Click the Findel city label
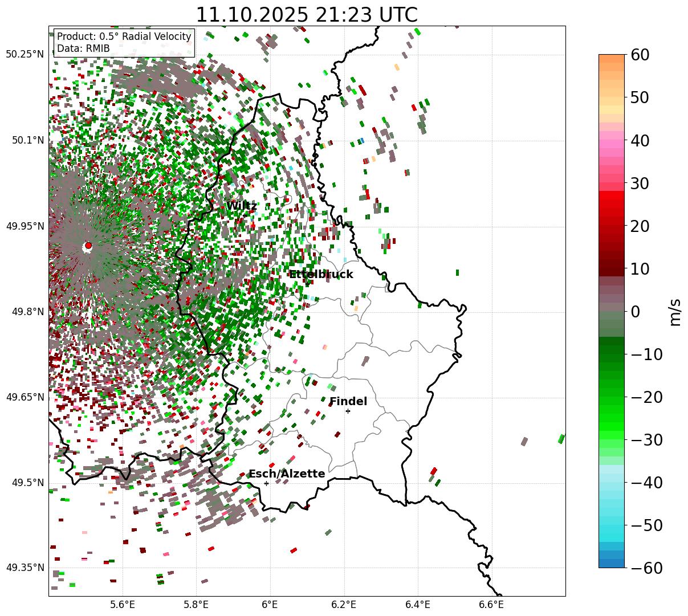688x616 pixels. (348, 401)
